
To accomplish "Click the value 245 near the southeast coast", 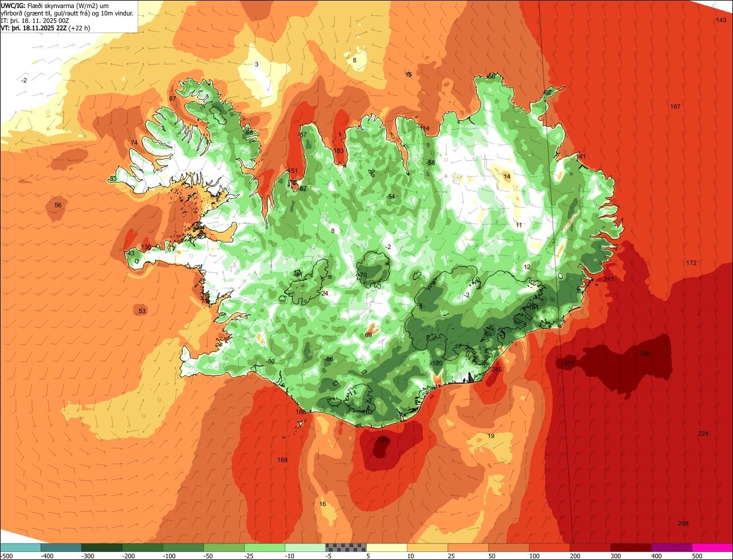I will [x=496, y=369].
